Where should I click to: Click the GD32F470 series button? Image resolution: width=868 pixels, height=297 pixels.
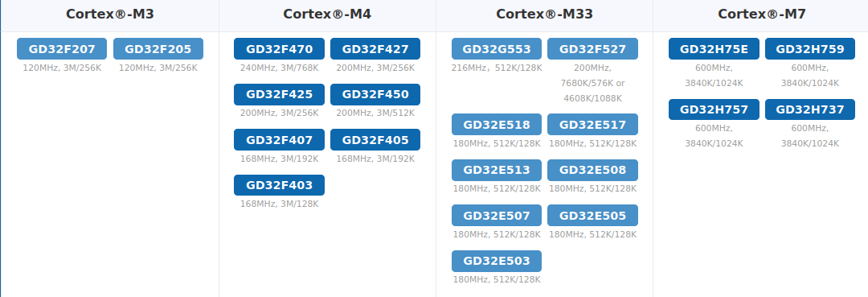279,49
